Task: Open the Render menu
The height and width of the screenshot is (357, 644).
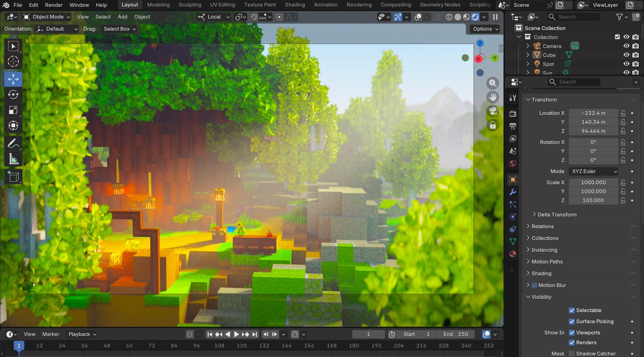Action: pyautogui.click(x=54, y=5)
